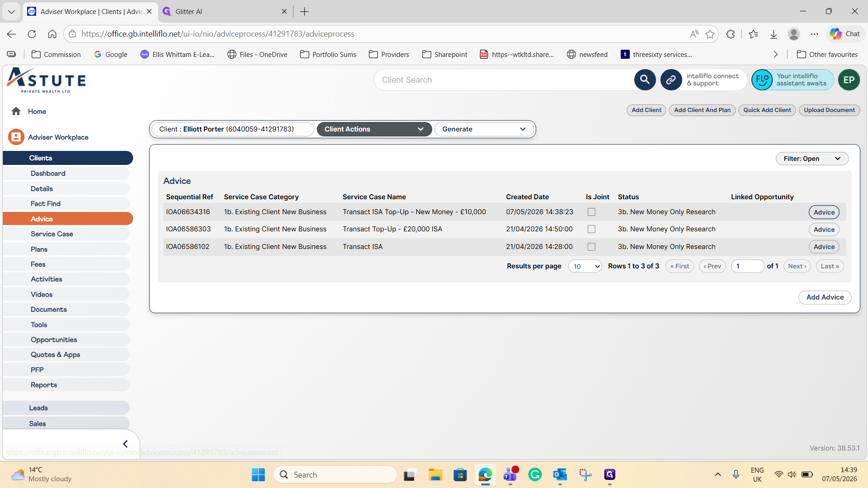The image size is (868, 488).
Task: Click the Astute Private Wealth logo
Action: tap(46, 80)
